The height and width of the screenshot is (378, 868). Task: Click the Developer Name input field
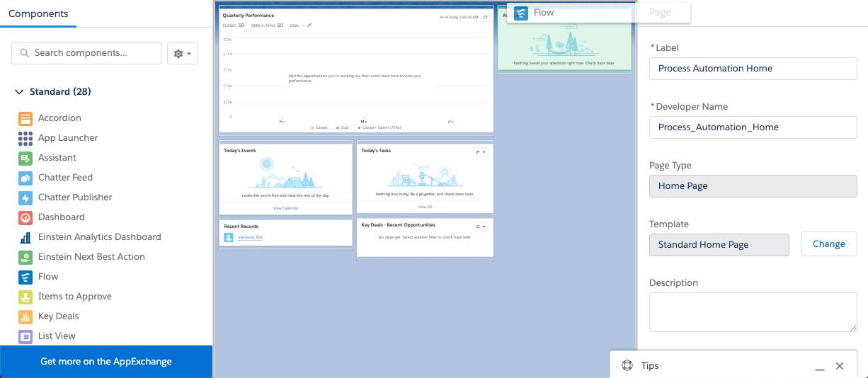click(753, 127)
